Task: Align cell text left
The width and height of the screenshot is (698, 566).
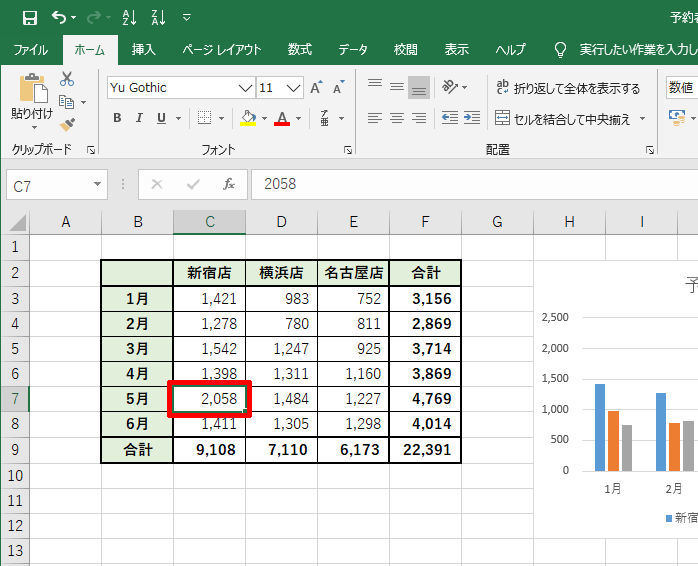Action: click(375, 118)
